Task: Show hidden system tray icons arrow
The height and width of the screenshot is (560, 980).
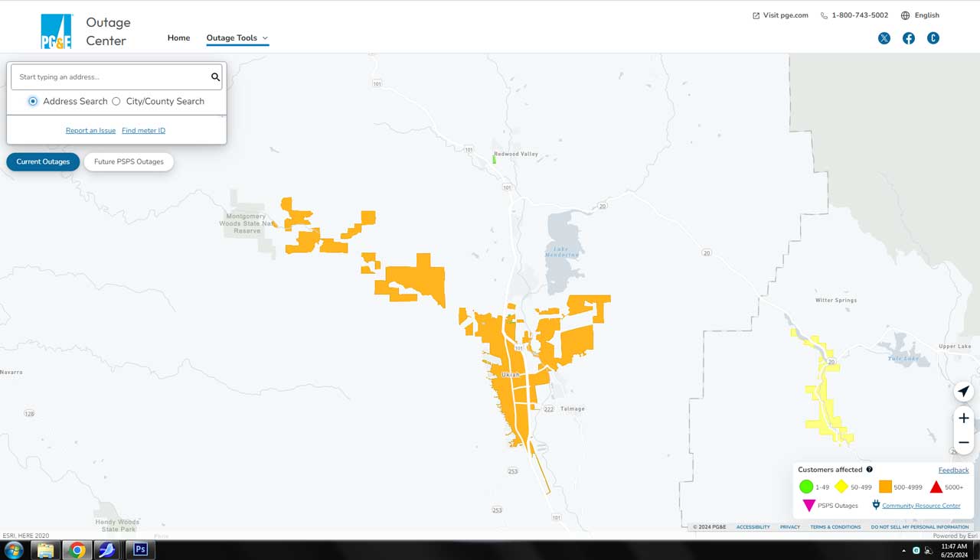Action: coord(904,550)
